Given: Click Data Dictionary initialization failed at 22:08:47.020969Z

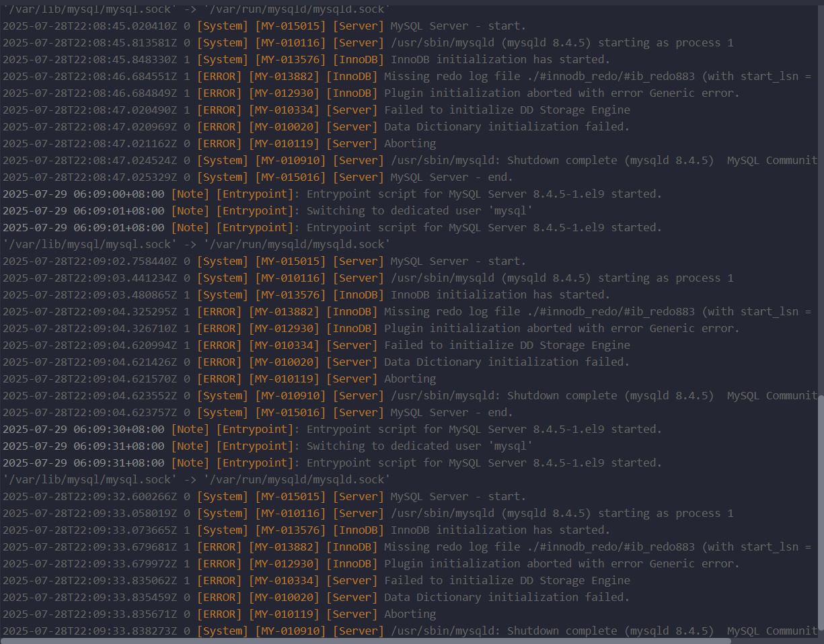Looking at the screenshot, I should [507, 126].
